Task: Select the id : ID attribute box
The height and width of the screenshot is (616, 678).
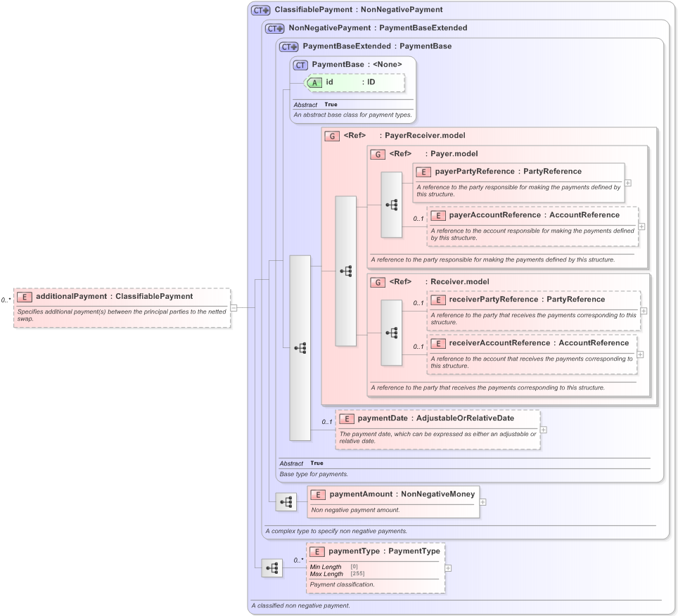Action: [354, 82]
